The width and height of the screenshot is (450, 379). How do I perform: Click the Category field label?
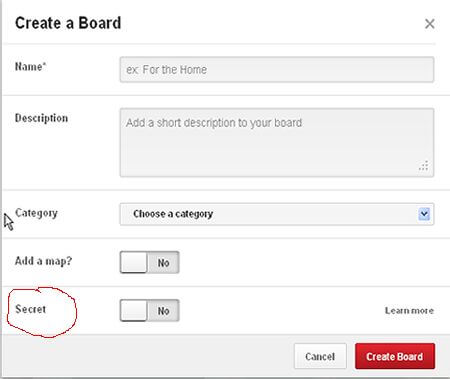(x=36, y=213)
